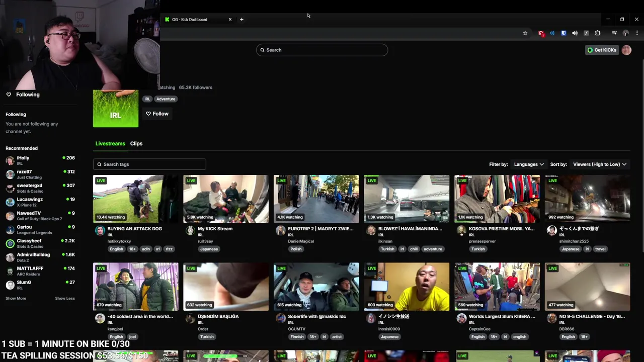Click the IRL tag pill beside Adventure
The width and height of the screenshot is (644, 362).
click(x=147, y=99)
